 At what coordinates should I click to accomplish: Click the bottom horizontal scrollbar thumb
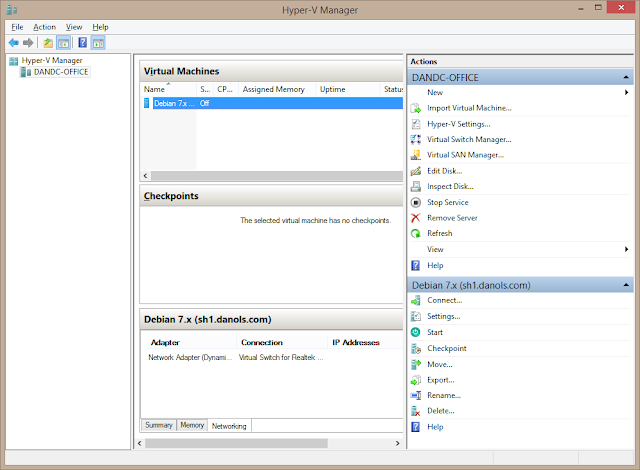tap(236, 443)
